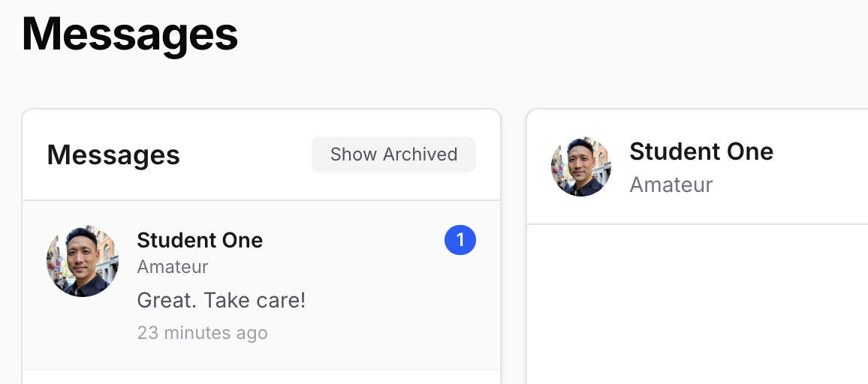The image size is (868, 384).
Task: Click the Show Archived button
Action: tap(393, 154)
